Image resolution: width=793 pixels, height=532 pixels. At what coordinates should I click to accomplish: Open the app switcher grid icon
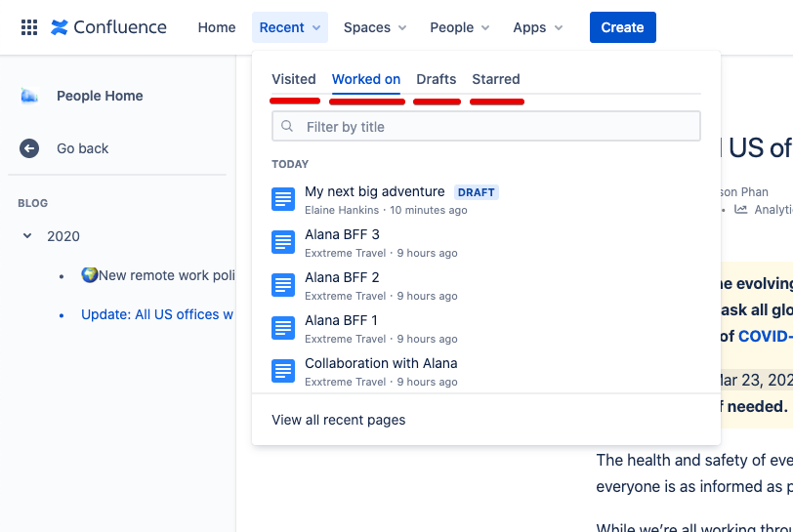(x=29, y=27)
